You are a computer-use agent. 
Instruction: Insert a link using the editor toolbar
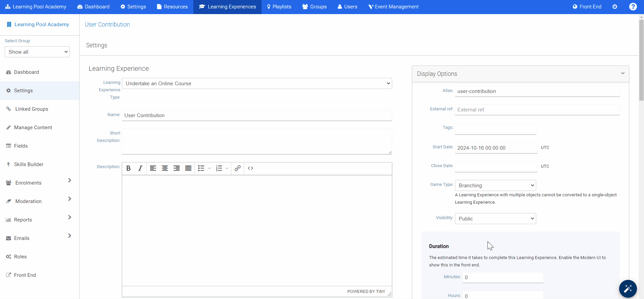pos(238,168)
